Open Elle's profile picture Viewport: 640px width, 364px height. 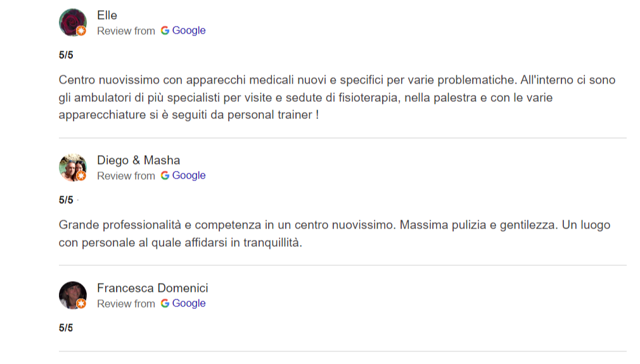(x=72, y=22)
